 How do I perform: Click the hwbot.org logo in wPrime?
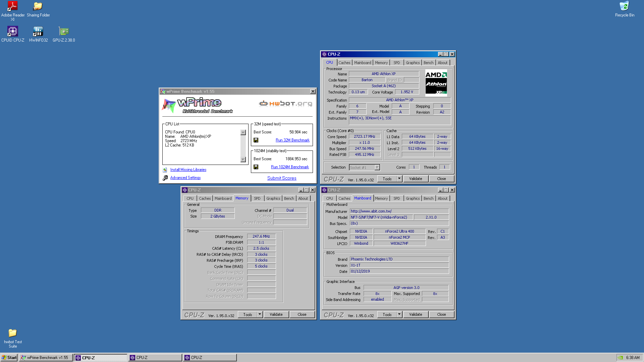(285, 104)
